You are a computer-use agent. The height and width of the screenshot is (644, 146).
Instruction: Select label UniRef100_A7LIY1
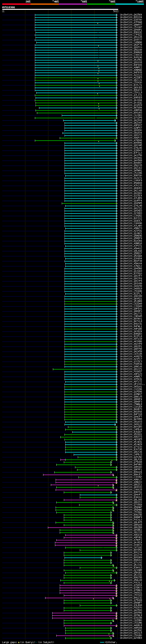click(131, 95)
